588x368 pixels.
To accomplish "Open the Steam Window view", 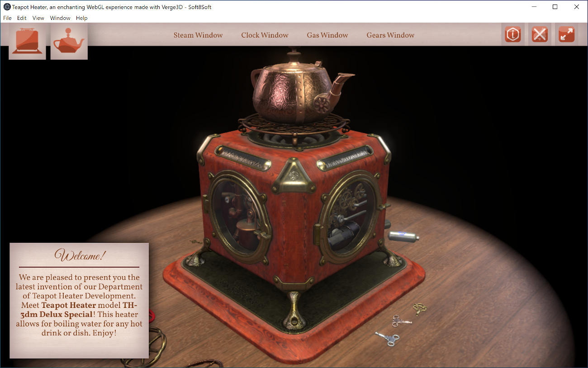I will (x=198, y=35).
